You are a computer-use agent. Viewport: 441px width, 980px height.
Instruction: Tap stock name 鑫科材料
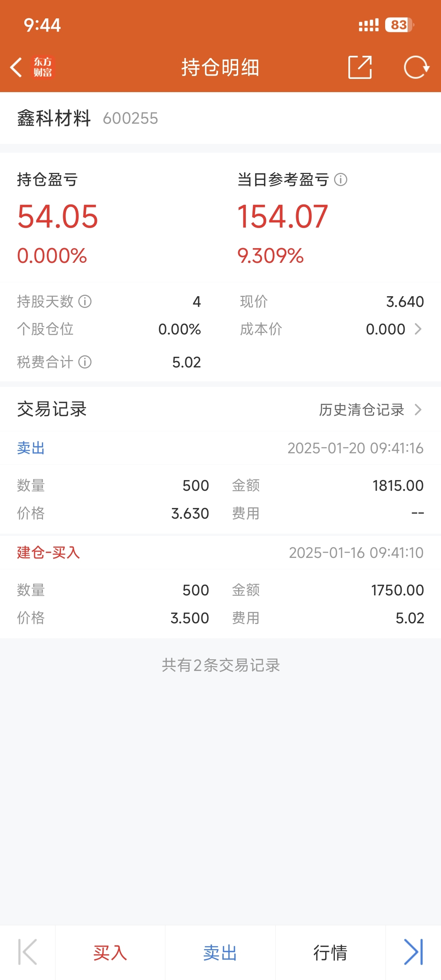pyautogui.click(x=54, y=118)
